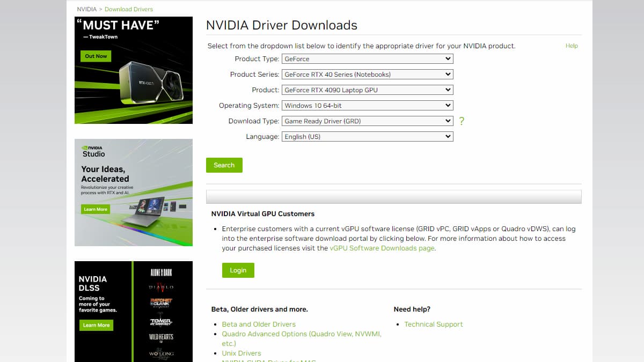This screenshot has height=362, width=644.
Task: Click the vGPU Login button
Action: tap(238, 270)
